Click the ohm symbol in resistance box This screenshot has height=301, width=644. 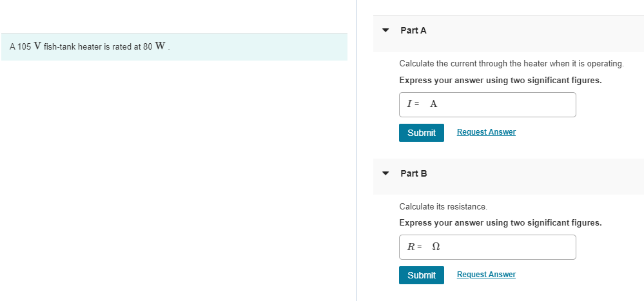[435, 247]
